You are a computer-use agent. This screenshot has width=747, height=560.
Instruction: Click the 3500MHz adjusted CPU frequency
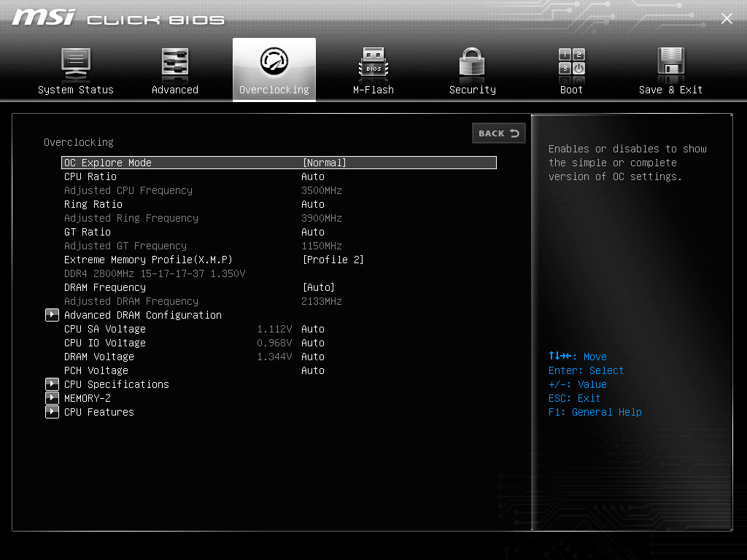(x=322, y=190)
